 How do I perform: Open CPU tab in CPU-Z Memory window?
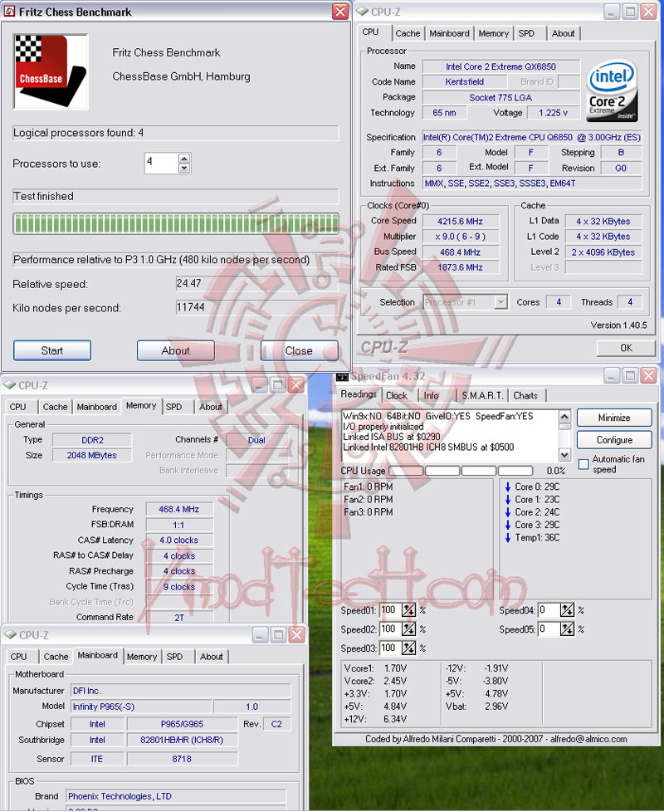pyautogui.click(x=17, y=407)
